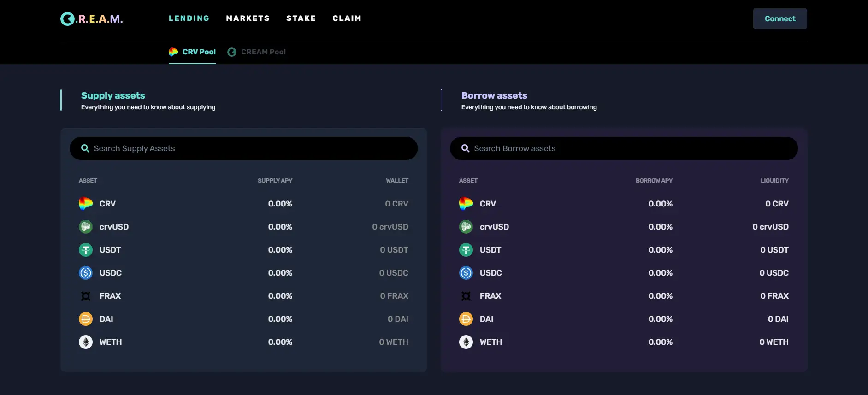This screenshot has width=868, height=395.
Task: Focus the Search Supply Assets field
Action: coord(249,148)
